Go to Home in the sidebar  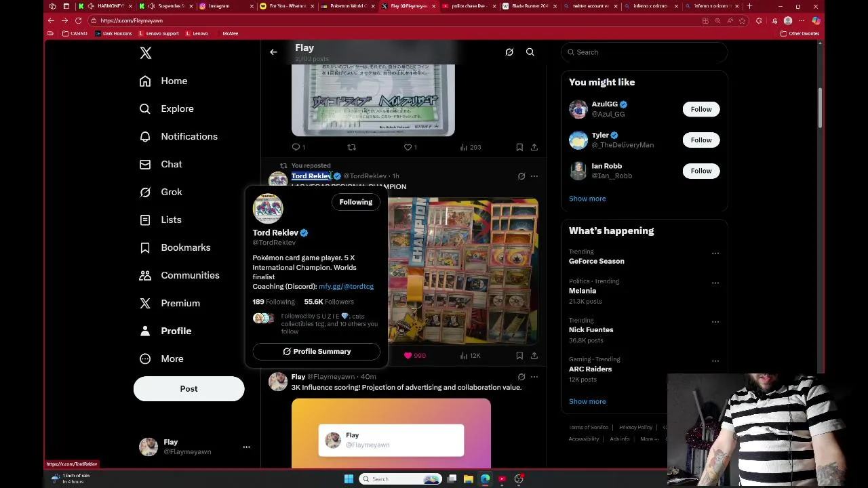(163, 81)
